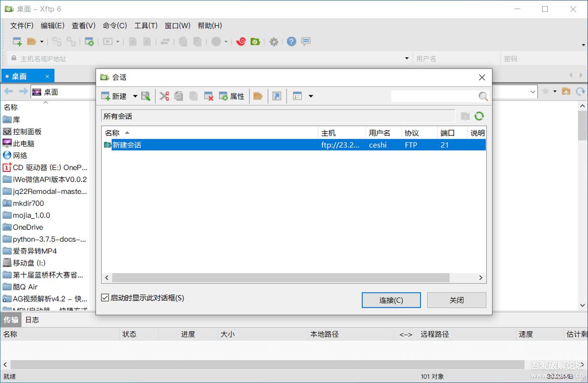The width and height of the screenshot is (588, 383).
Task: Expand the view mode dropdown in session dialog
Action: 311,96
